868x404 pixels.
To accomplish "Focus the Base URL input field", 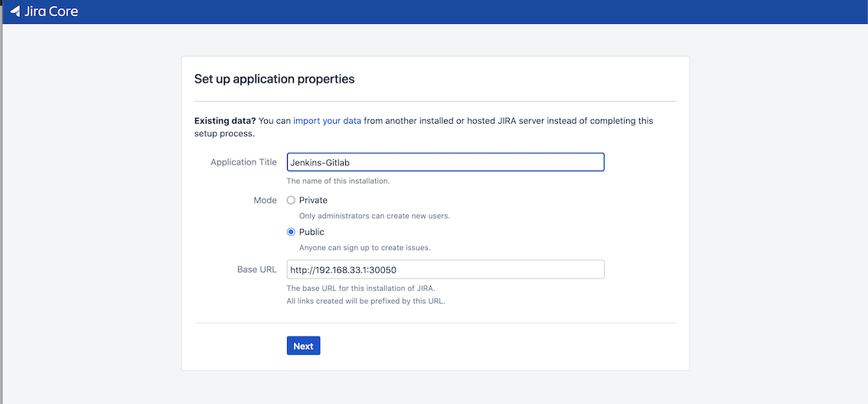I will pyautogui.click(x=445, y=269).
